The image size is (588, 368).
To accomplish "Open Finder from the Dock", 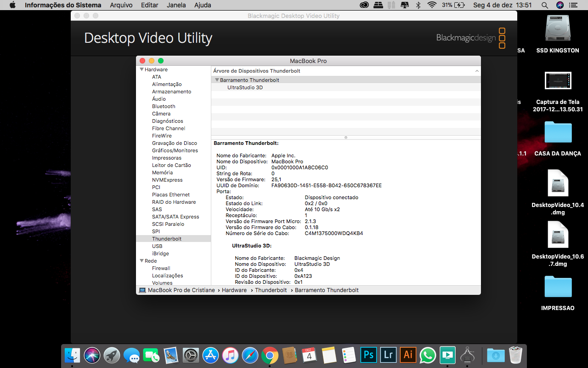I will 72,355.
